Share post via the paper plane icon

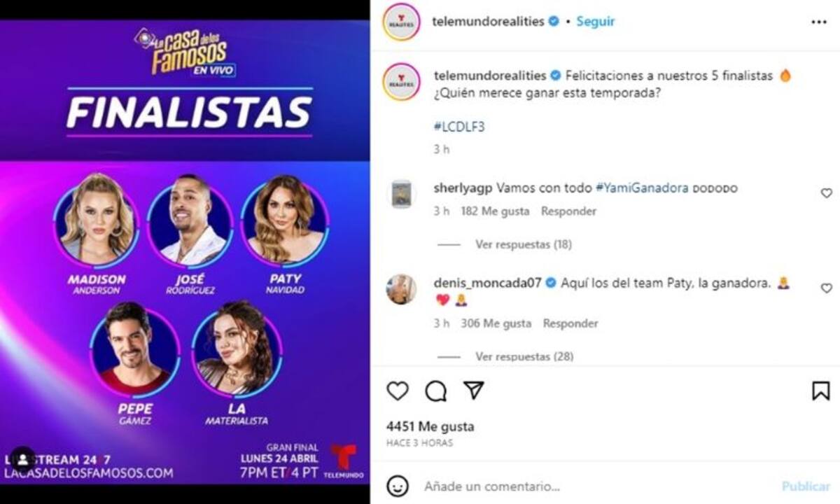click(474, 390)
